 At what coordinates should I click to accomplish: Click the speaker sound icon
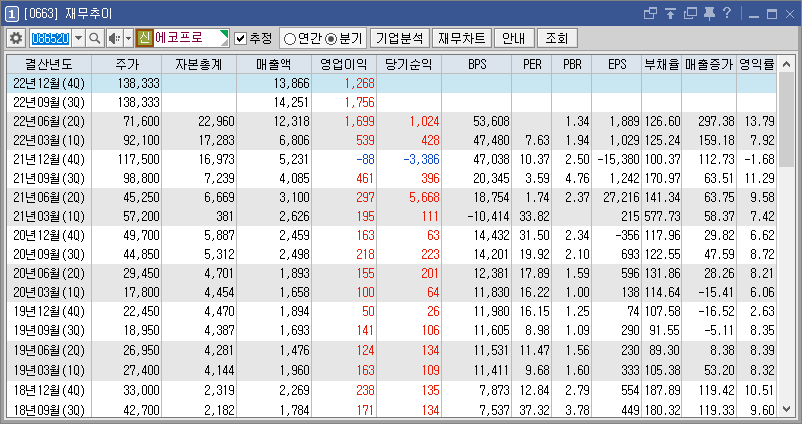click(x=115, y=38)
